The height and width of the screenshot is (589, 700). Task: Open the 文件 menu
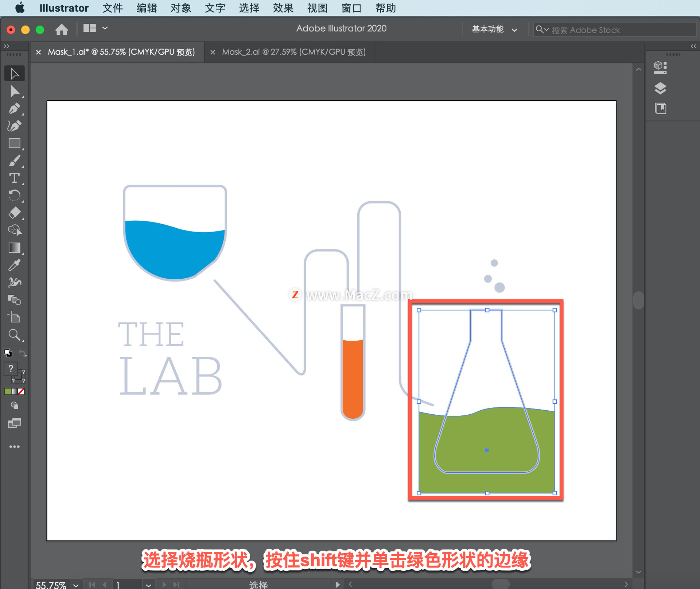point(112,8)
